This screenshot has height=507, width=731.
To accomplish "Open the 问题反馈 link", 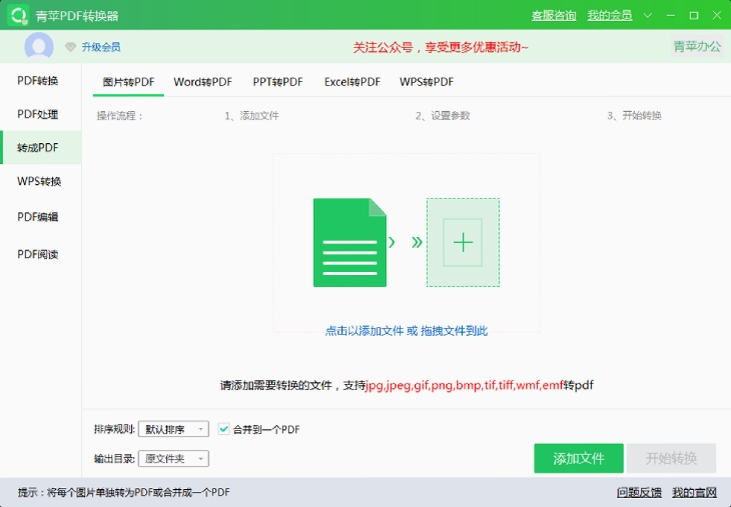I will 639,492.
